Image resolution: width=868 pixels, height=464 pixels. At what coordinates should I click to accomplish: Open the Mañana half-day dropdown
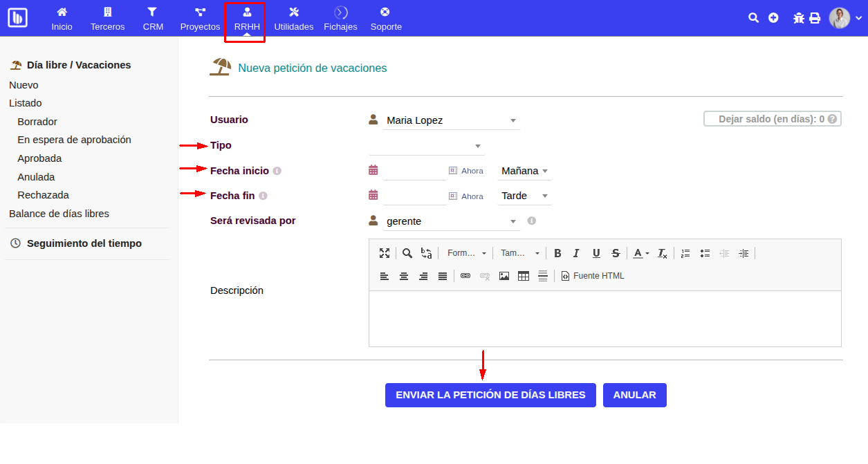coord(524,171)
